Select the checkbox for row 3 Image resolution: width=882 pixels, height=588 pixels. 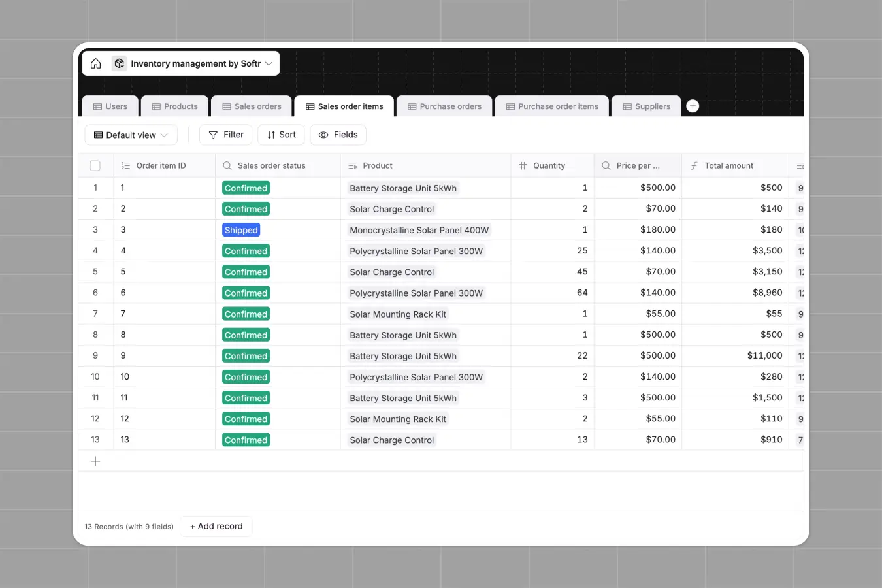[95, 229]
